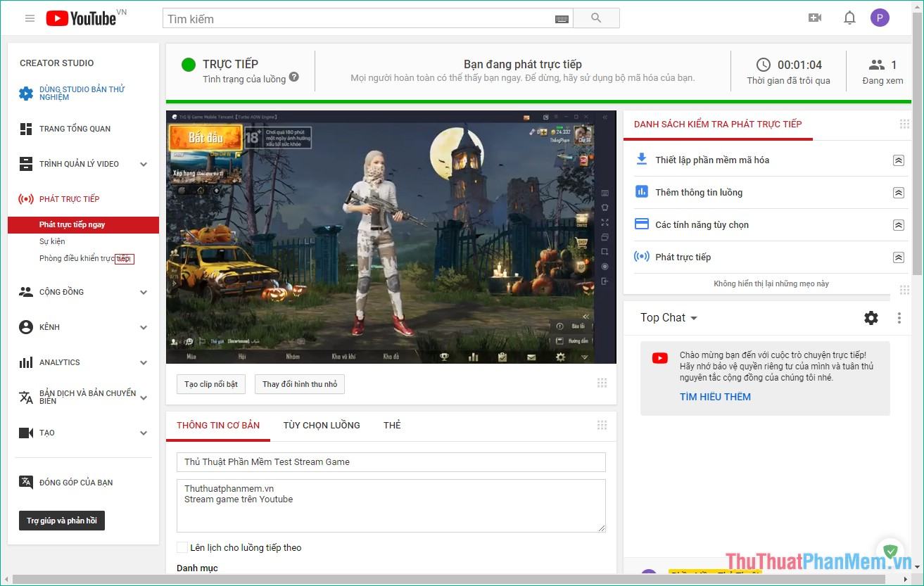924x586 pixels.
Task: Click the elapsed time clock icon
Action: (764, 65)
